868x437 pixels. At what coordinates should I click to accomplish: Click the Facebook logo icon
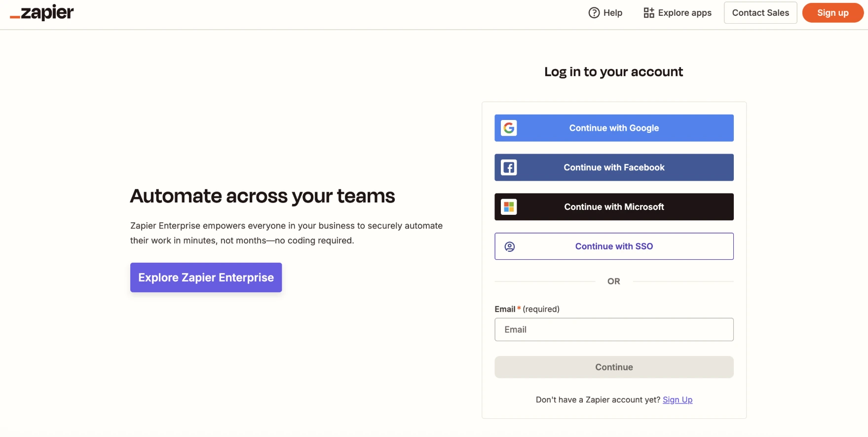coord(509,167)
